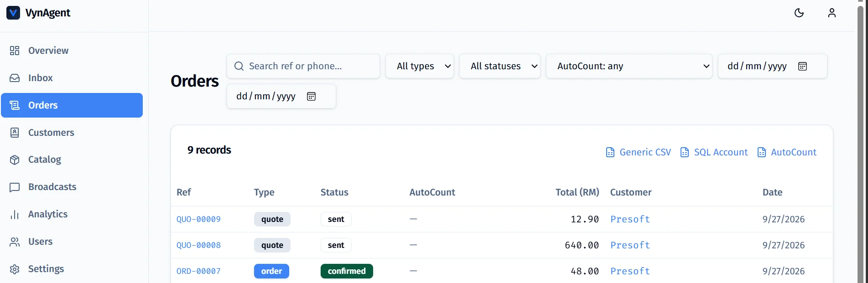Go to Overview page
The image size is (868, 283).
[72, 51]
